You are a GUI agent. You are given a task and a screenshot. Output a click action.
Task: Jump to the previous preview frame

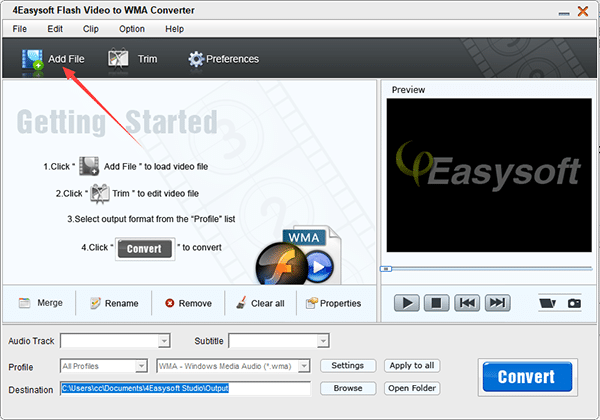tap(467, 303)
